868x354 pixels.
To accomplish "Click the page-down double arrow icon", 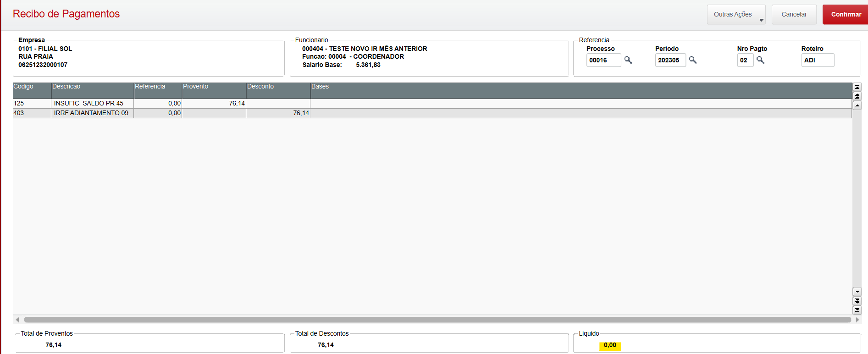I will [x=857, y=301].
